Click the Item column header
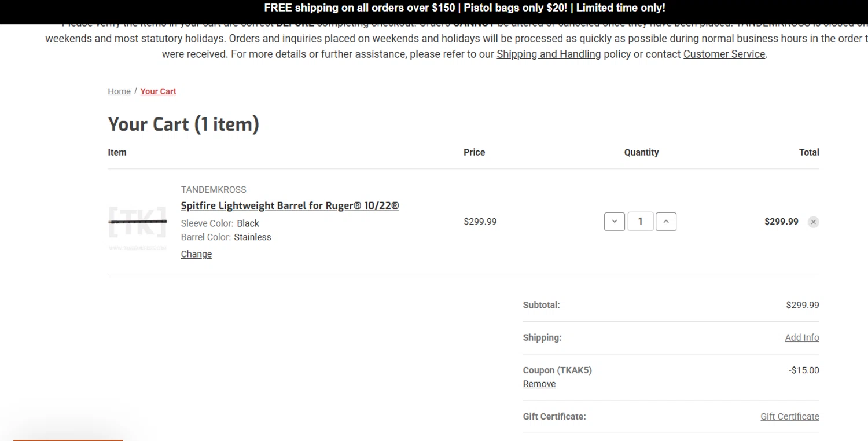 (x=117, y=152)
